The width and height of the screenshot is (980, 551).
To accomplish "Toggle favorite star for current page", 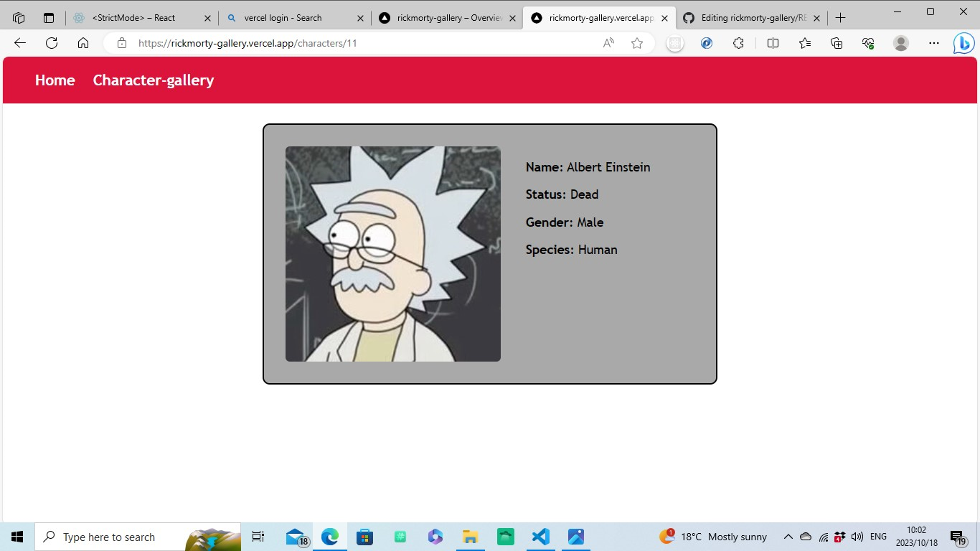I will click(x=636, y=43).
